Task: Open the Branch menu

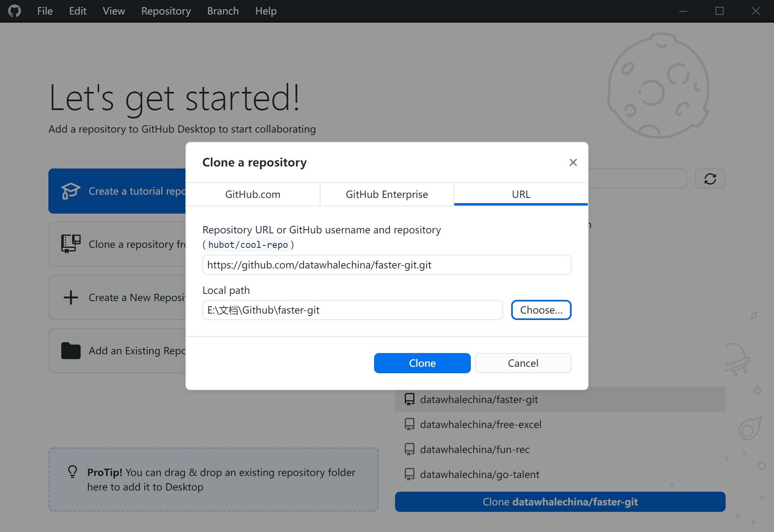Action: point(223,11)
